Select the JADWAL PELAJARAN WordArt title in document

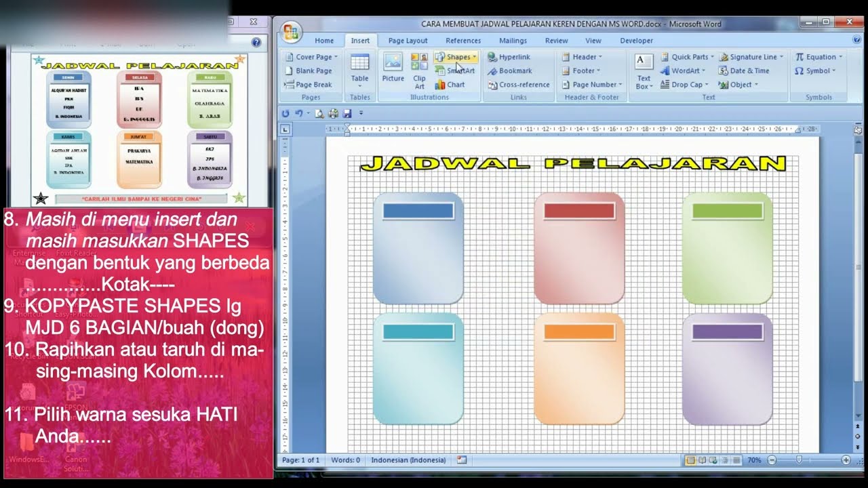click(x=573, y=164)
